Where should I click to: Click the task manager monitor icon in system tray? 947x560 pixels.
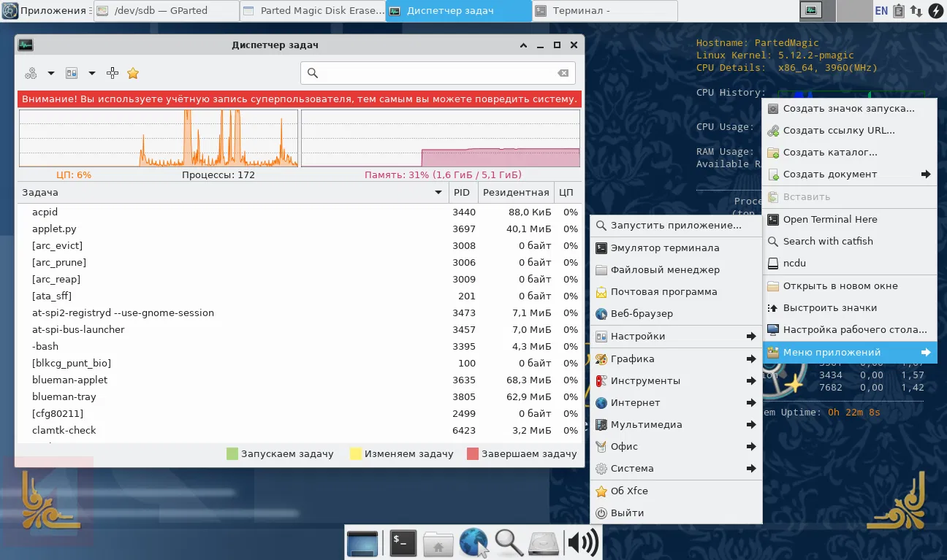(810, 10)
